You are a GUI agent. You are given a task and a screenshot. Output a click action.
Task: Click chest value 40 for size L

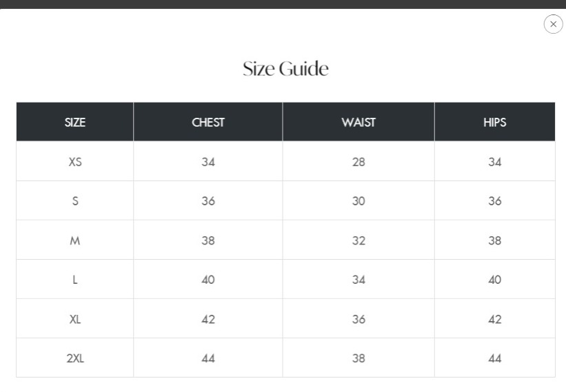coord(208,280)
